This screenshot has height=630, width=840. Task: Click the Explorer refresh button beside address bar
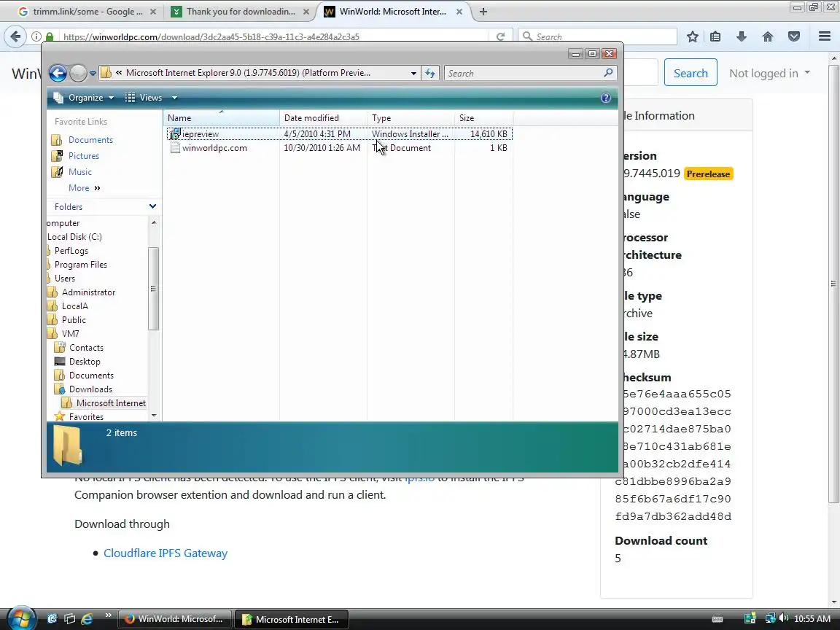pos(430,74)
